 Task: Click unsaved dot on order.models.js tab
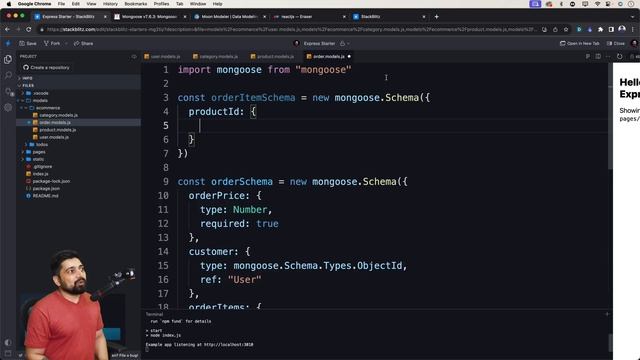coord(349,56)
